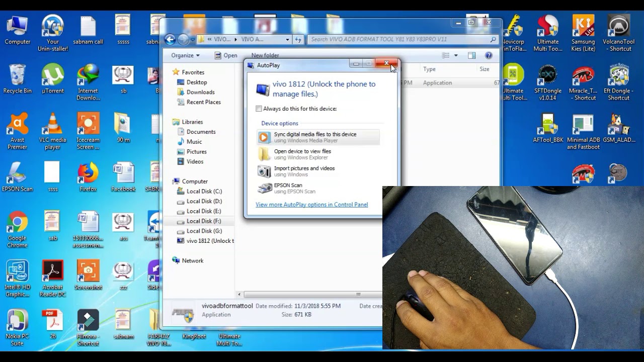The height and width of the screenshot is (362, 644).
Task: Launch SFTDongle v1.0.14 icon
Action: point(547,82)
